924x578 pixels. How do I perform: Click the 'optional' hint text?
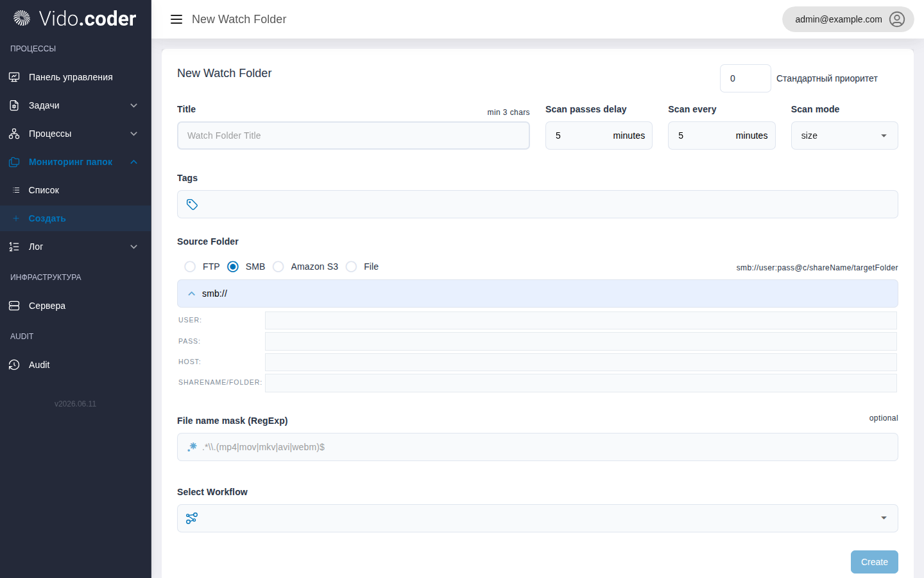(x=884, y=418)
